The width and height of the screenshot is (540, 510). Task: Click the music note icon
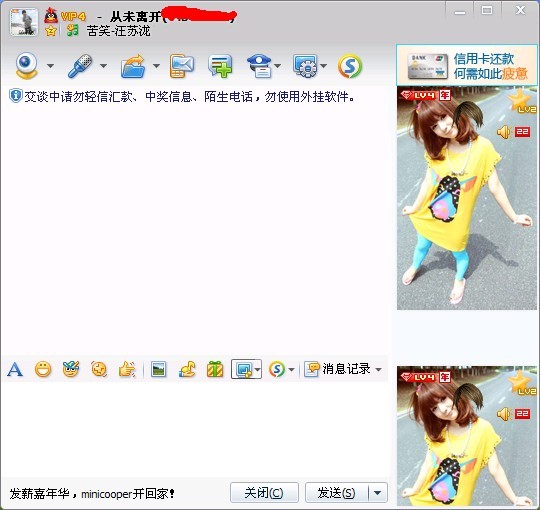coord(187,370)
